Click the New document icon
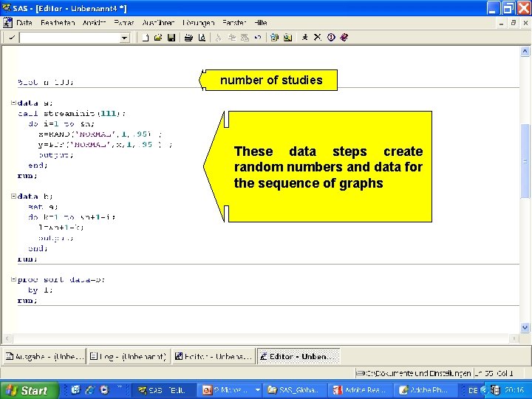The image size is (532, 399). pos(146,38)
